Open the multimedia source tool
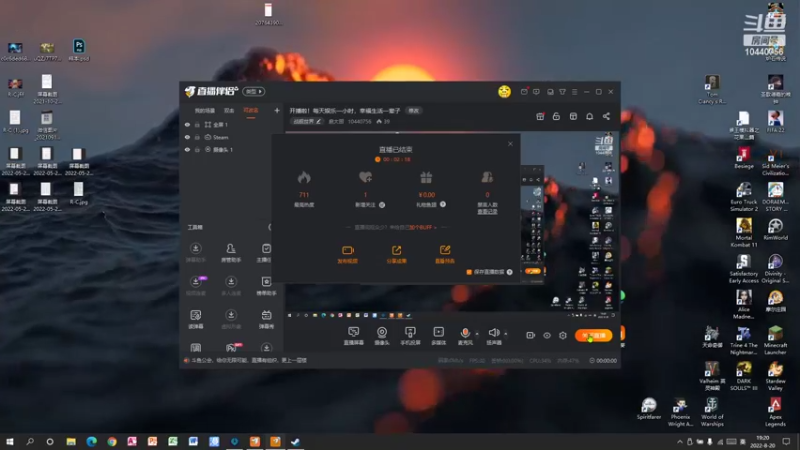Screen dimensions: 800x450 tap(438, 336)
